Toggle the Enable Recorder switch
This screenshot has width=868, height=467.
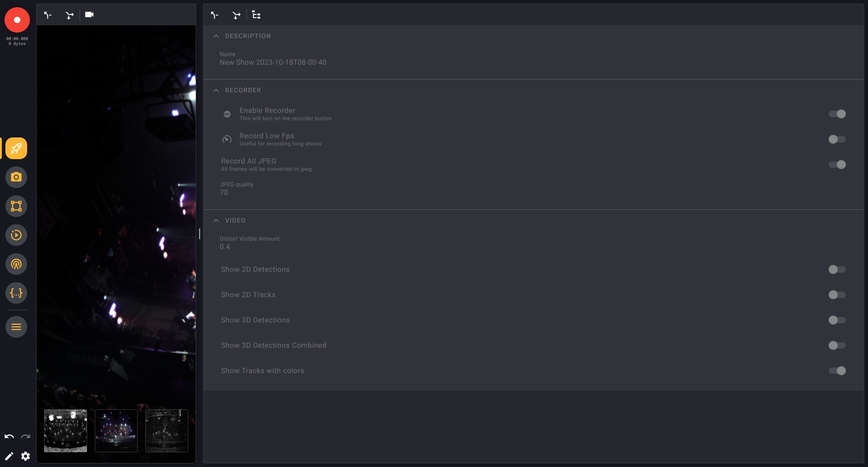[837, 114]
